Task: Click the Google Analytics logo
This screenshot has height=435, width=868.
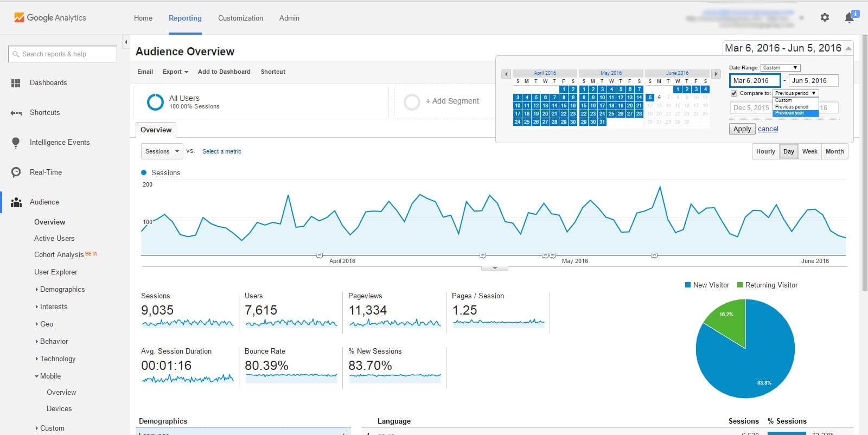Action: (x=50, y=18)
